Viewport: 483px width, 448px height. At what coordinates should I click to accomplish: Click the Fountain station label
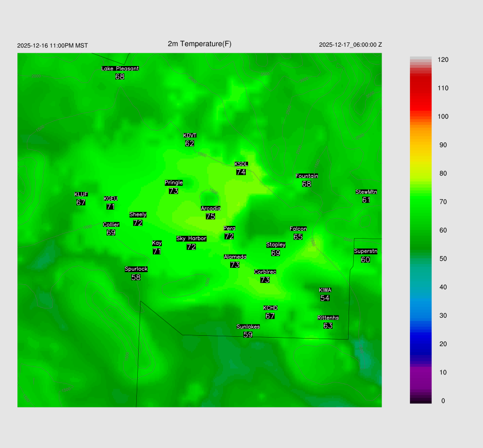(307, 176)
